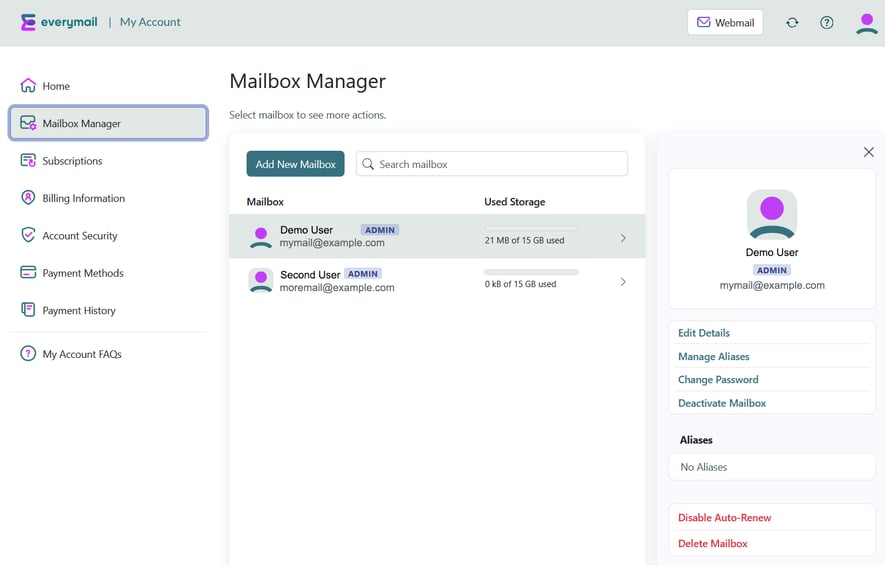This screenshot has height=565, width=885.
Task: Click ADMIN badge in Demo User list row
Action: (380, 230)
